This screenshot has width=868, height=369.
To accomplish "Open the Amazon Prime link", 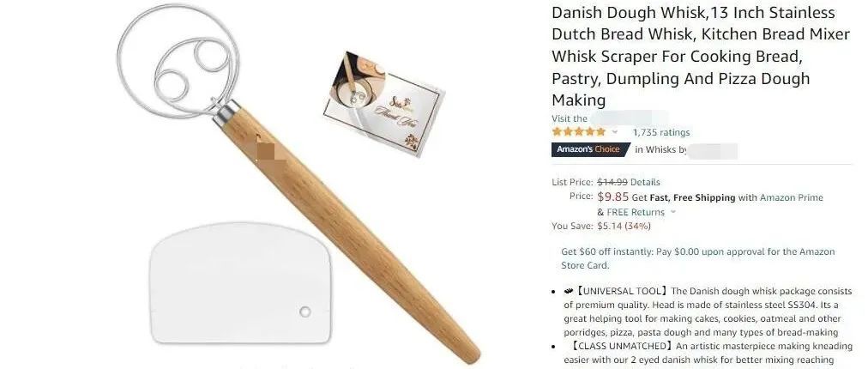I will 792,197.
